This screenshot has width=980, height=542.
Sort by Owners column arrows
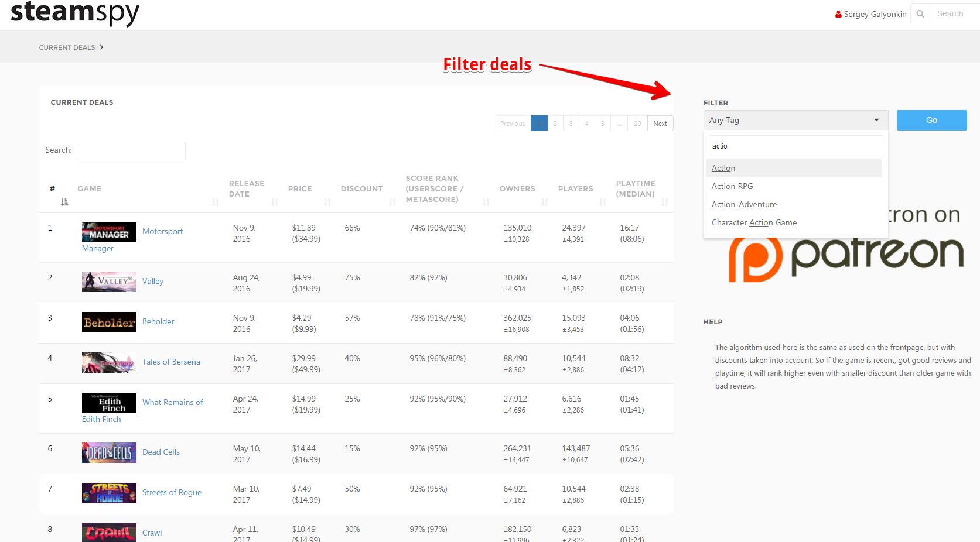(545, 202)
